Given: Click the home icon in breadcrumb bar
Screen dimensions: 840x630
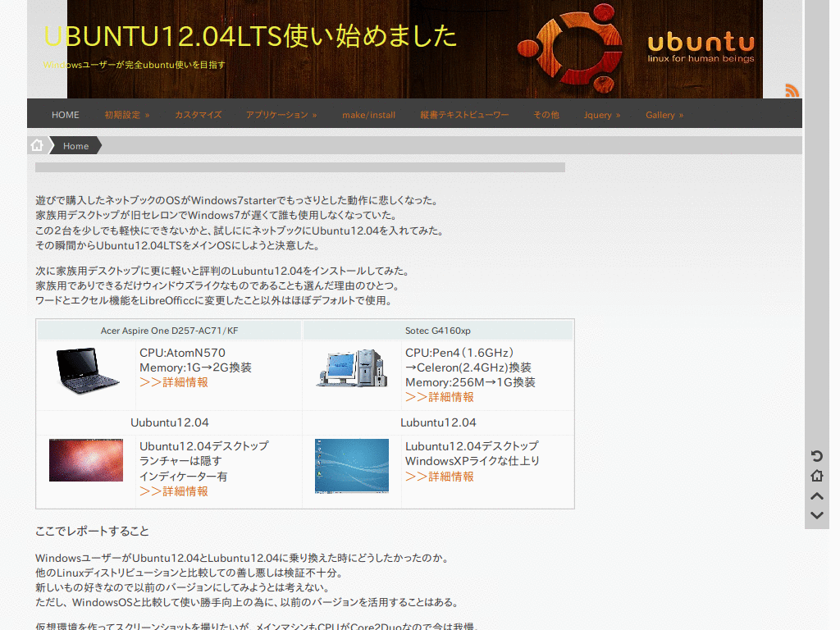Looking at the screenshot, I should tap(37, 145).
